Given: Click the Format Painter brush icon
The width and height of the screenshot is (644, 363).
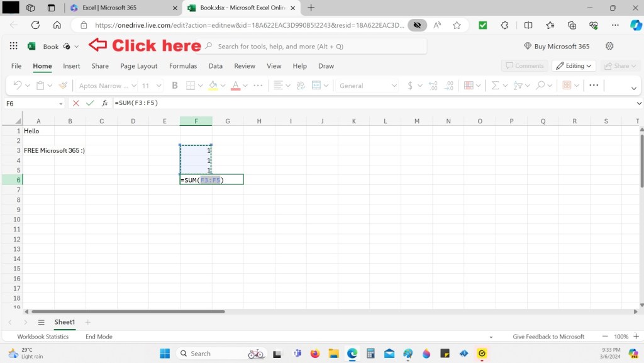Looking at the screenshot, I should click(63, 86).
